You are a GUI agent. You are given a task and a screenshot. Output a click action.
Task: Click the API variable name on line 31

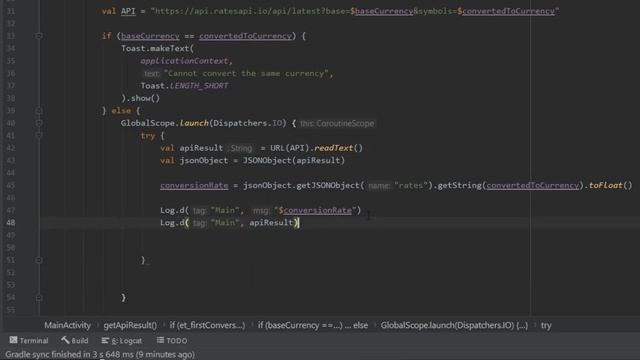point(128,11)
